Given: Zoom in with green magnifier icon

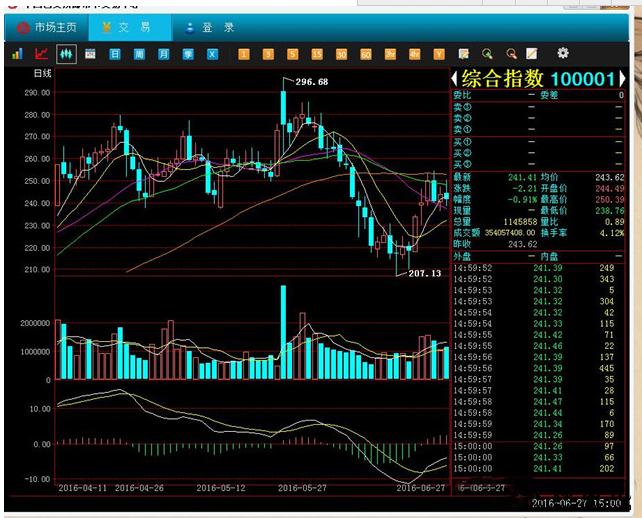Looking at the screenshot, I should point(487,54).
